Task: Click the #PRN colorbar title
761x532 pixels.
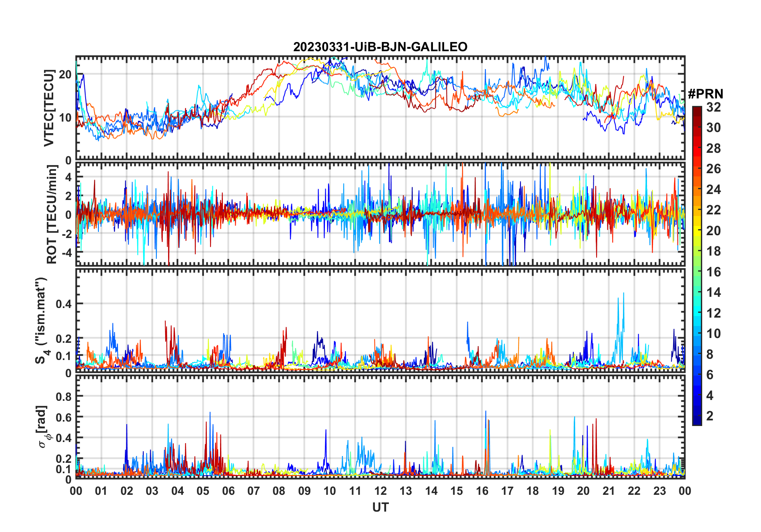Action: click(x=706, y=94)
